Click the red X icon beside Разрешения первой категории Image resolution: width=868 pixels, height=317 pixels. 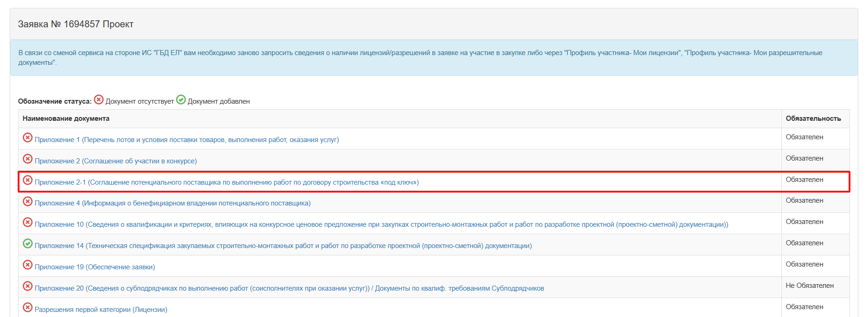[x=28, y=307]
